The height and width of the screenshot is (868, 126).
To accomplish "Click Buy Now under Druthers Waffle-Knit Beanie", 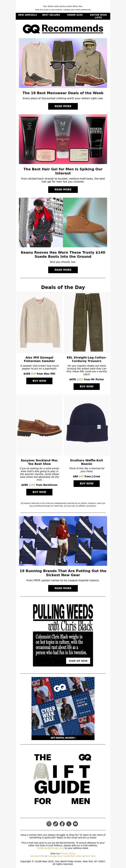I will point(87,484).
